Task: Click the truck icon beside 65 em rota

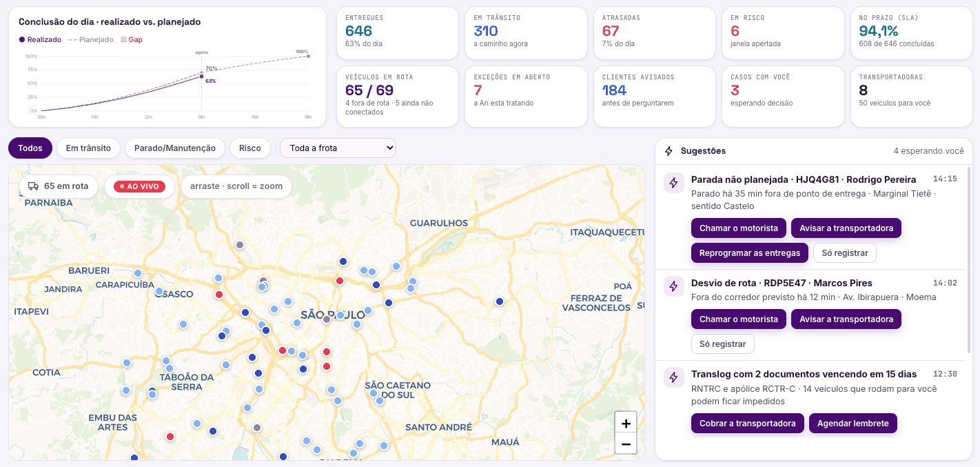Action: [x=33, y=186]
